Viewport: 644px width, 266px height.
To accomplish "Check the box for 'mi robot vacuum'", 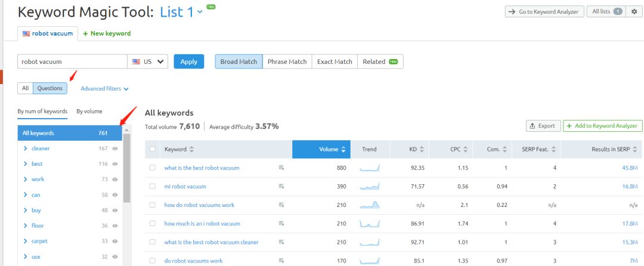I will click(x=153, y=186).
